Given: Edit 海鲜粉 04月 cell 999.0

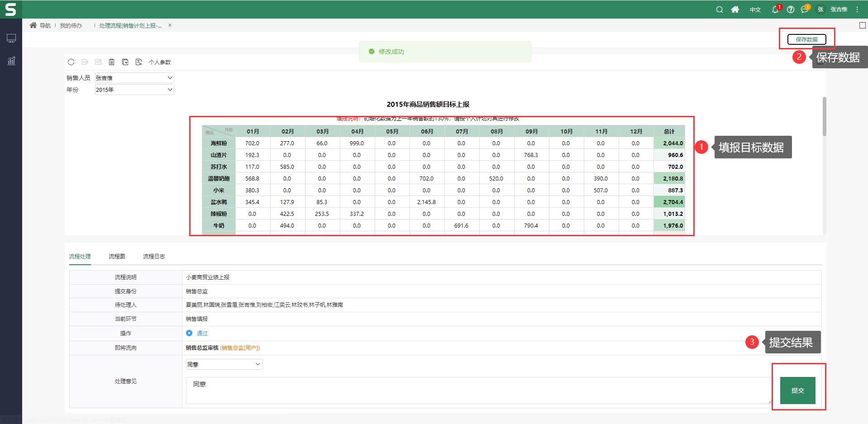Looking at the screenshot, I should pos(357,143).
